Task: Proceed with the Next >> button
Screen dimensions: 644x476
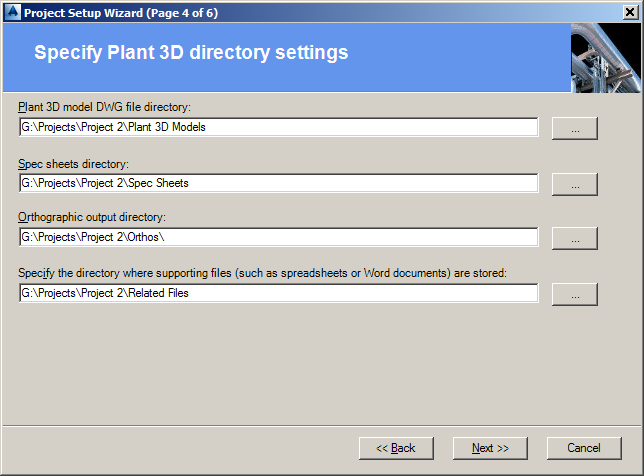Action: 490,448
